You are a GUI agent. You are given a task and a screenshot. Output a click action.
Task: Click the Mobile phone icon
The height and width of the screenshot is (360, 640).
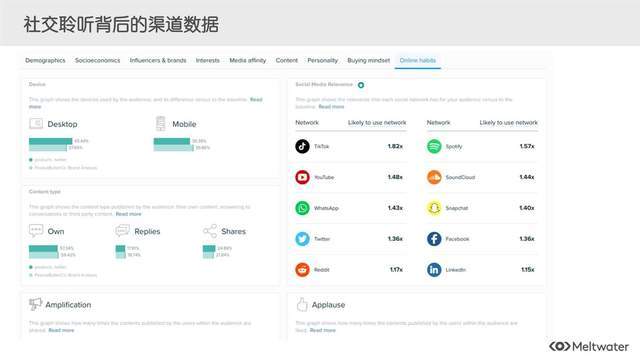(x=160, y=123)
